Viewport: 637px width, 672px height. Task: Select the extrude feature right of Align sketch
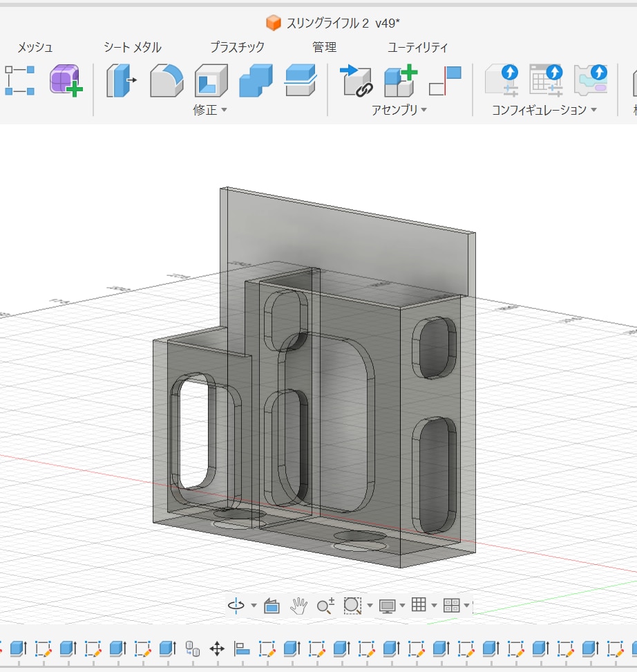[x=292, y=649]
